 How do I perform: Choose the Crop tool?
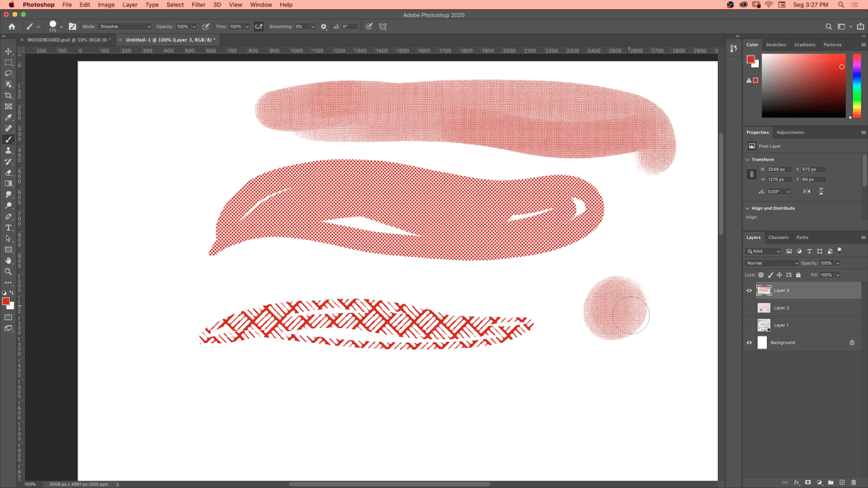coord(9,95)
